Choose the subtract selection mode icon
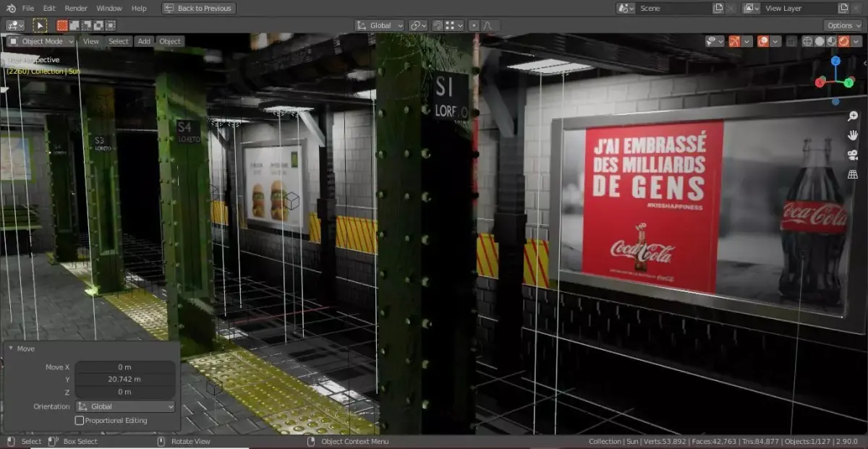 pyautogui.click(x=86, y=25)
